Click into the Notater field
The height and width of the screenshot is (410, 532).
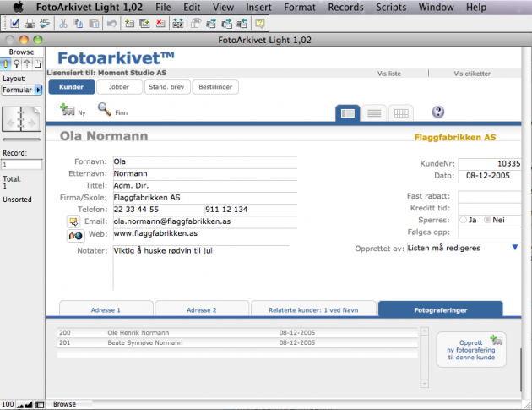201,267
